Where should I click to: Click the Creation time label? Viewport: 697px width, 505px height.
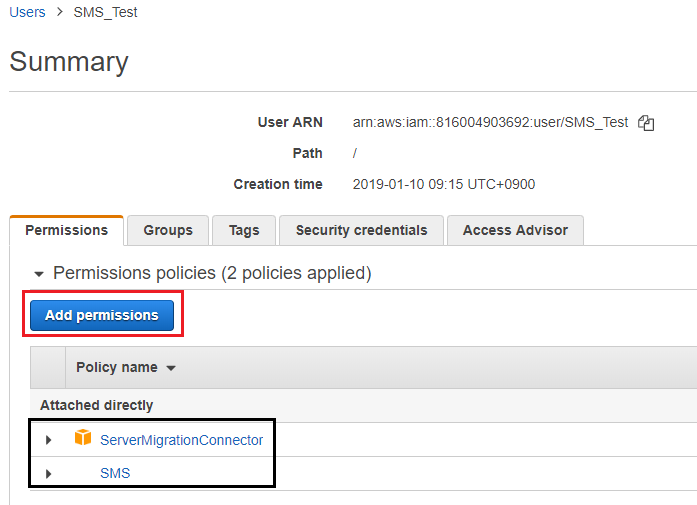coord(278,184)
